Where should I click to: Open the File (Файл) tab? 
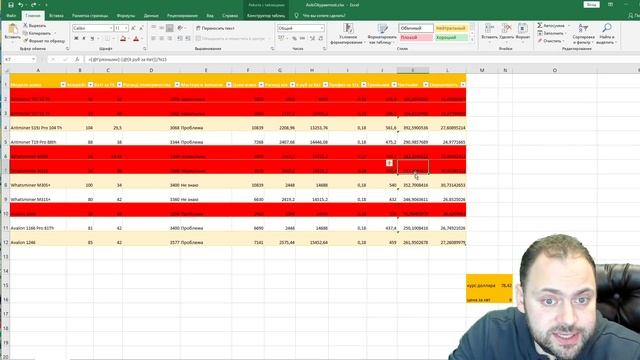click(x=11, y=16)
